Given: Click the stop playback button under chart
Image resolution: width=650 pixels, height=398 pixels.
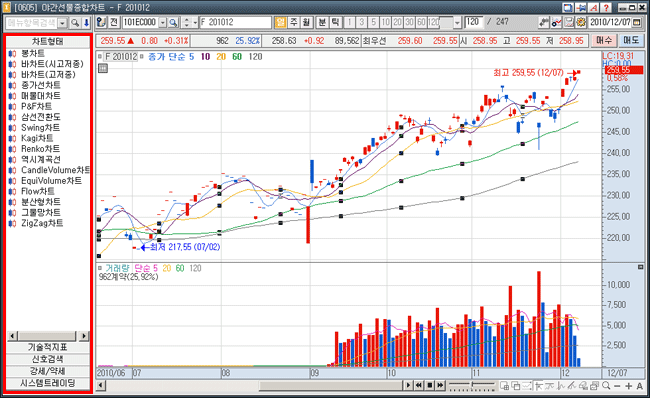Looking at the screenshot, I should pyautogui.click(x=429, y=386).
